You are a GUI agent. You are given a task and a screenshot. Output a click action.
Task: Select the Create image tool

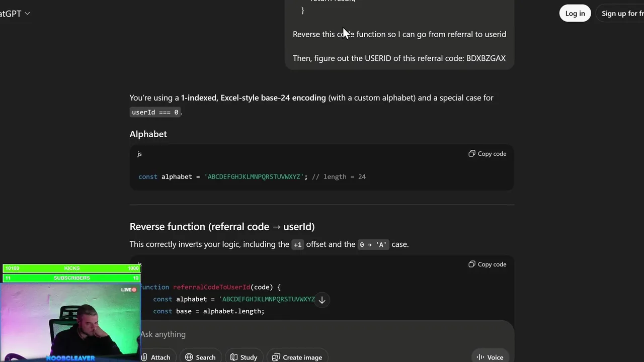click(297, 357)
